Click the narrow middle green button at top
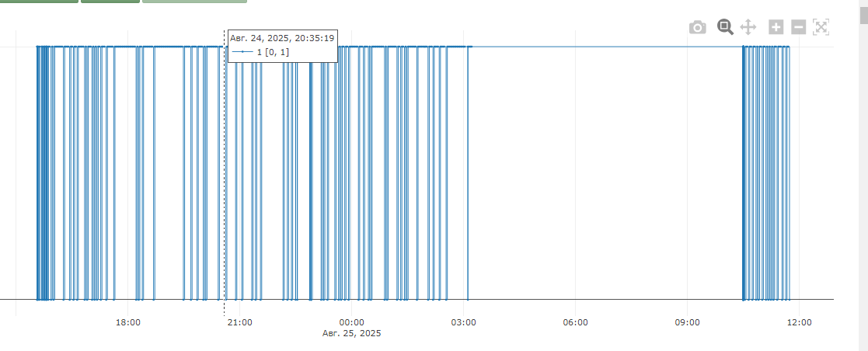The width and height of the screenshot is (868, 351). coord(110,2)
